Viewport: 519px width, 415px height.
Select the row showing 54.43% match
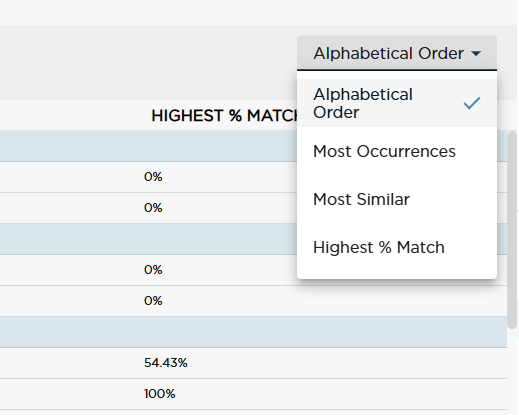[x=253, y=363]
